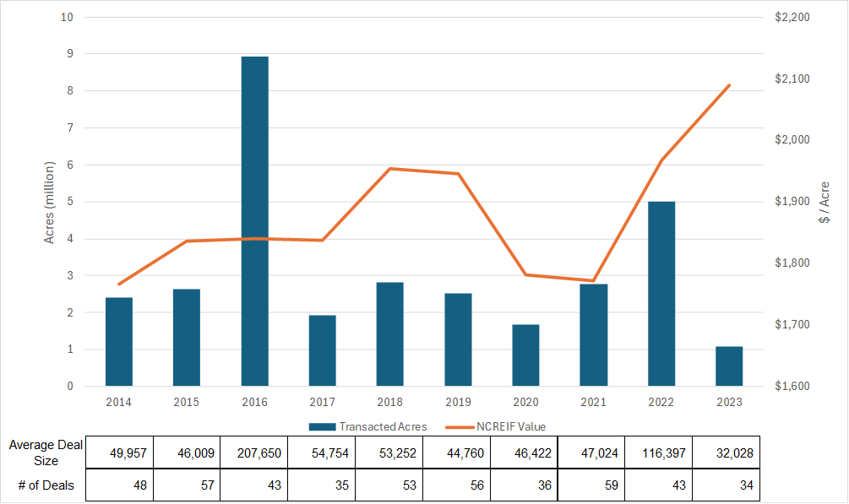
Task: Click the $2,200 right axis label
Action: [x=792, y=17]
